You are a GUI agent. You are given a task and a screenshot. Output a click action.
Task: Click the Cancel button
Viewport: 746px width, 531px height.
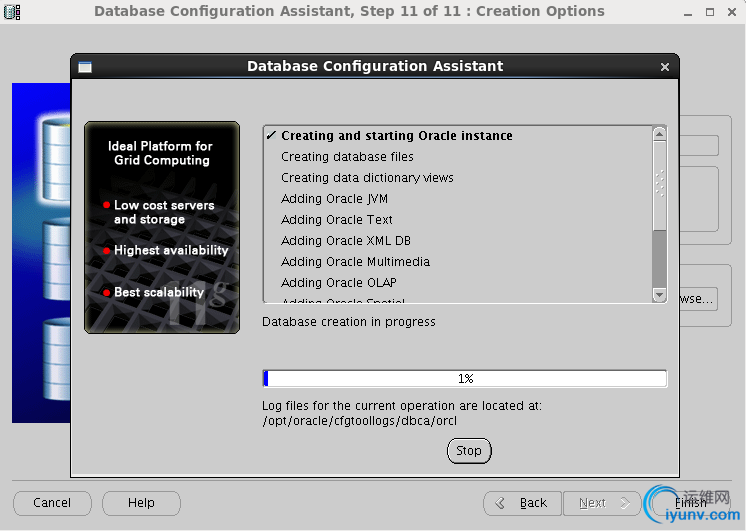(x=52, y=503)
